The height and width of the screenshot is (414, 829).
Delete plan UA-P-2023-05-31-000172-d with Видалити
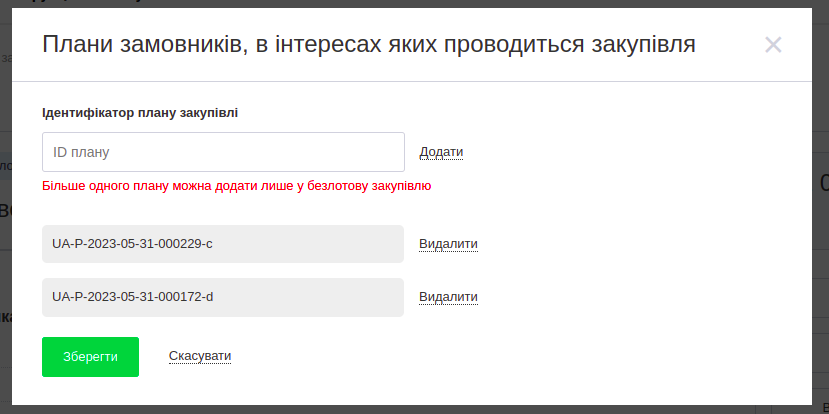point(448,297)
